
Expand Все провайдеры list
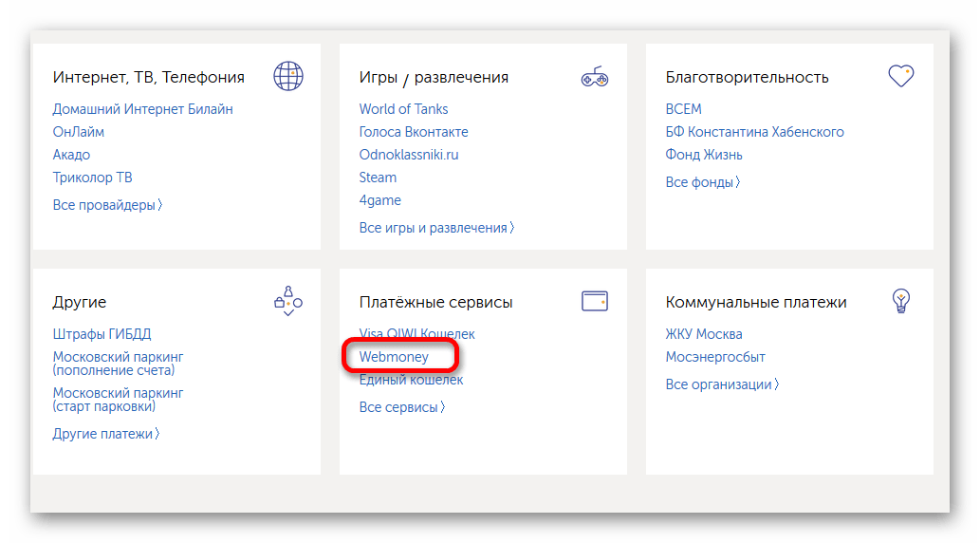107,204
